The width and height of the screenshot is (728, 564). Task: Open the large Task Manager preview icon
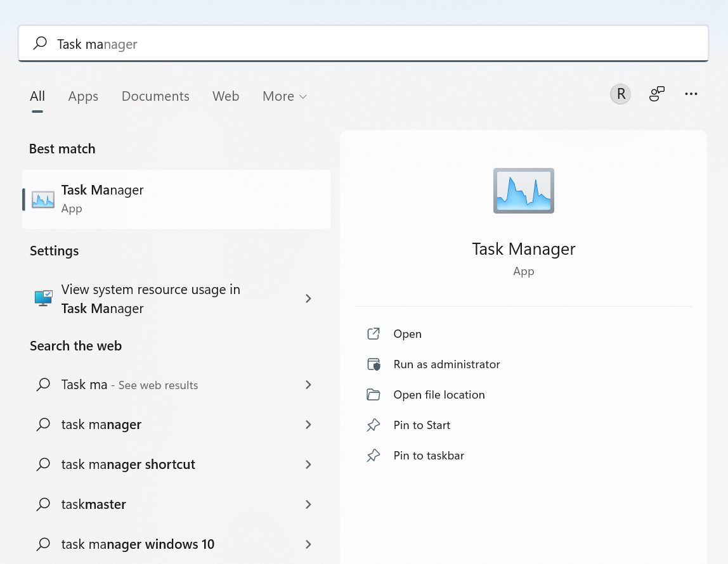click(523, 190)
